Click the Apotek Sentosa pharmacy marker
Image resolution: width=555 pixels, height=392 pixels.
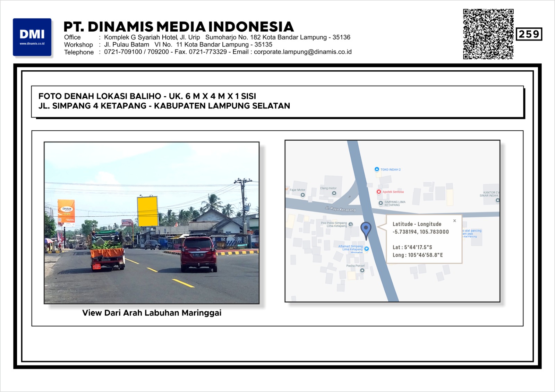tap(379, 192)
